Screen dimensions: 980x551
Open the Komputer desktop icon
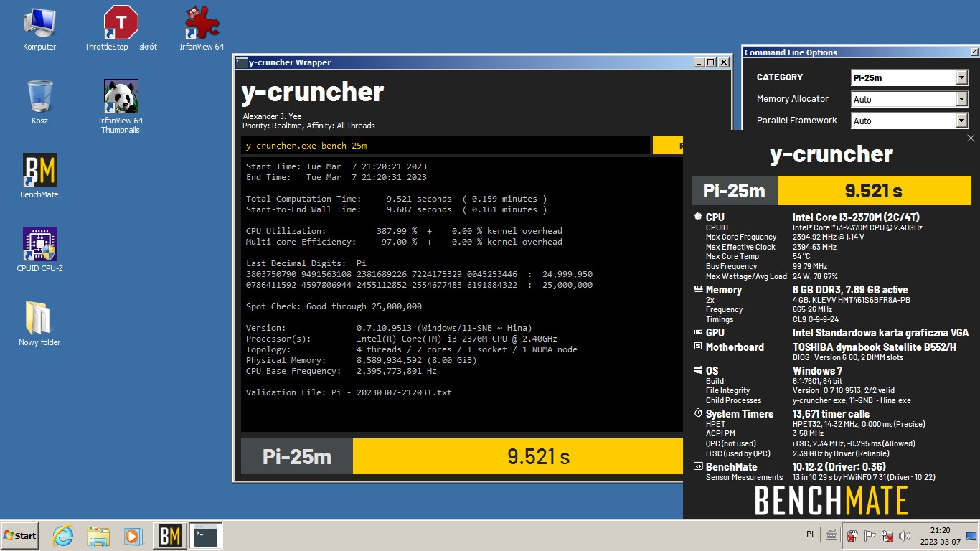39,29
